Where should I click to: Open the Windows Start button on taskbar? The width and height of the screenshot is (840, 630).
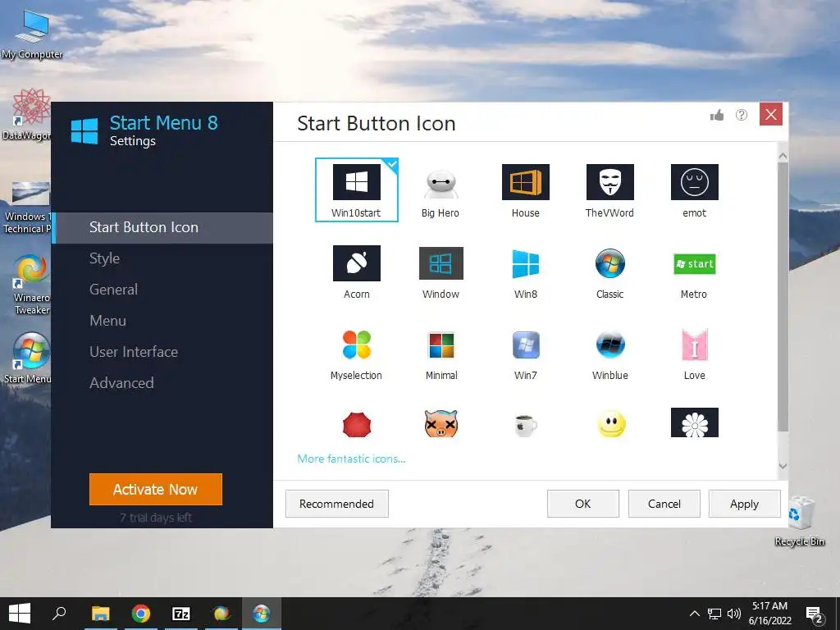coord(20,614)
